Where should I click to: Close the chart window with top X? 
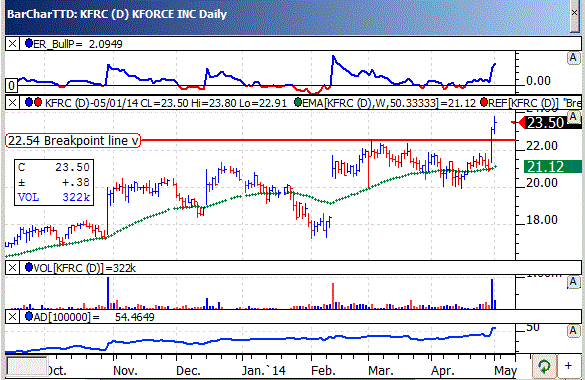[575, 13]
